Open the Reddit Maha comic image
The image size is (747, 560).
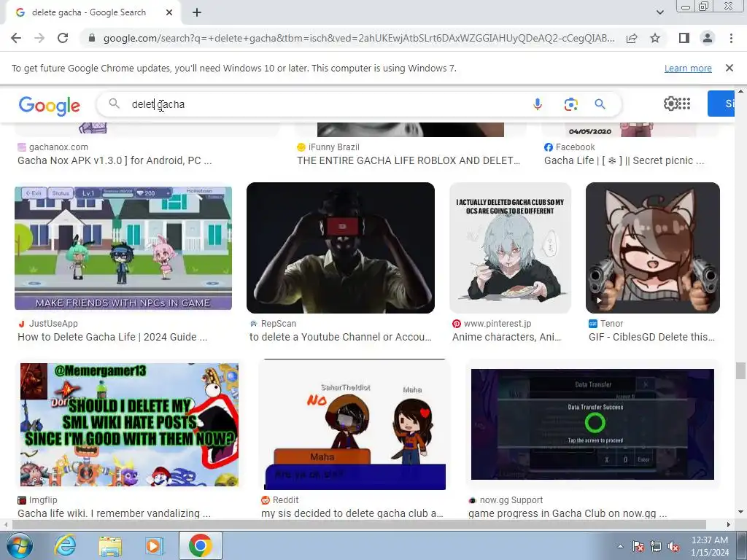(x=355, y=424)
